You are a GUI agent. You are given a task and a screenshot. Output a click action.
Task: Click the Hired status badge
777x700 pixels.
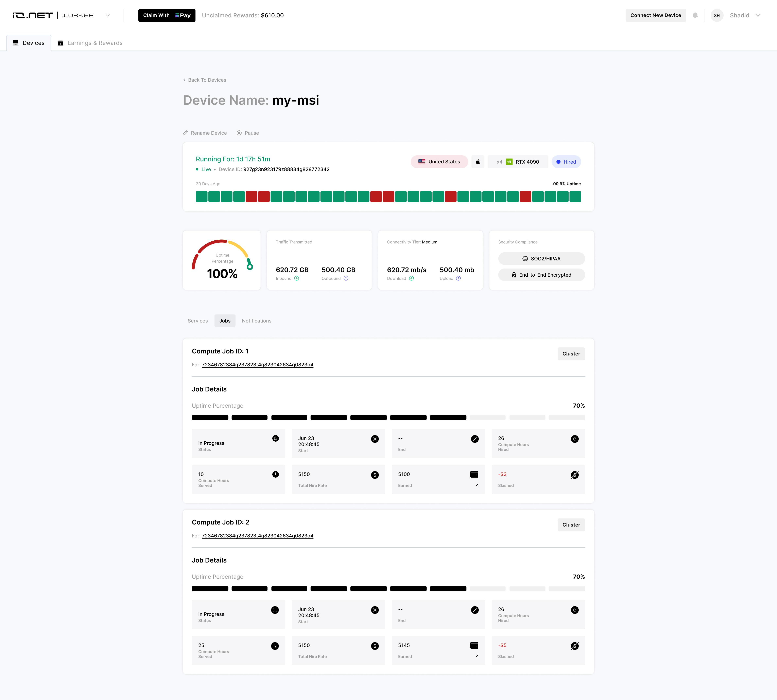click(566, 162)
